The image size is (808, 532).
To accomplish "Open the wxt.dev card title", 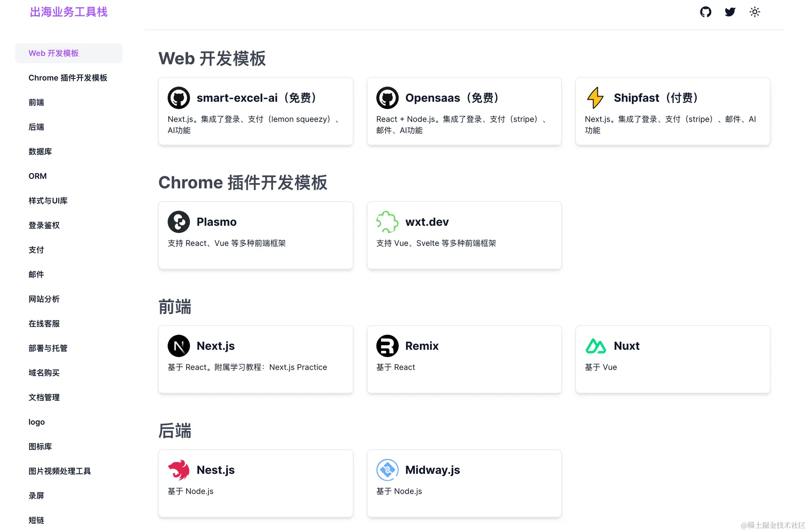I will [427, 222].
